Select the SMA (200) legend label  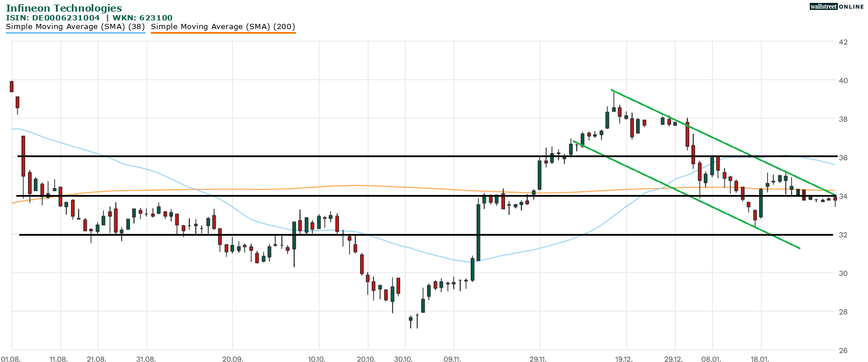tap(223, 26)
